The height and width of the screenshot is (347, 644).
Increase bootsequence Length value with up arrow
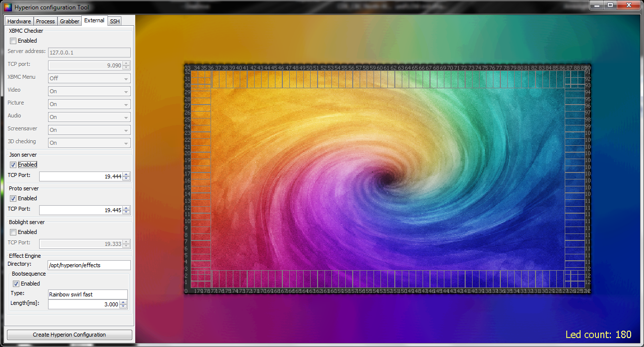click(x=123, y=302)
